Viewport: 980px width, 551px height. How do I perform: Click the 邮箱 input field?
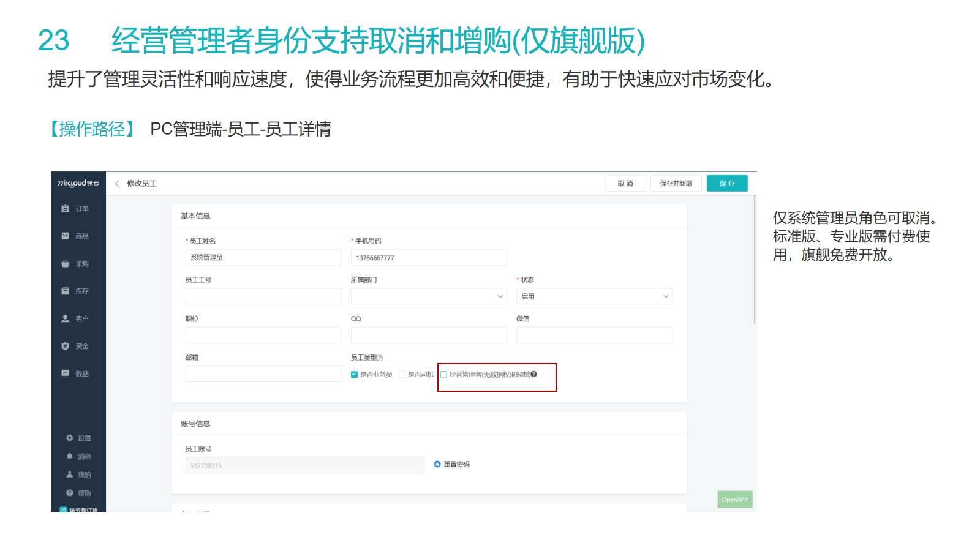263,374
